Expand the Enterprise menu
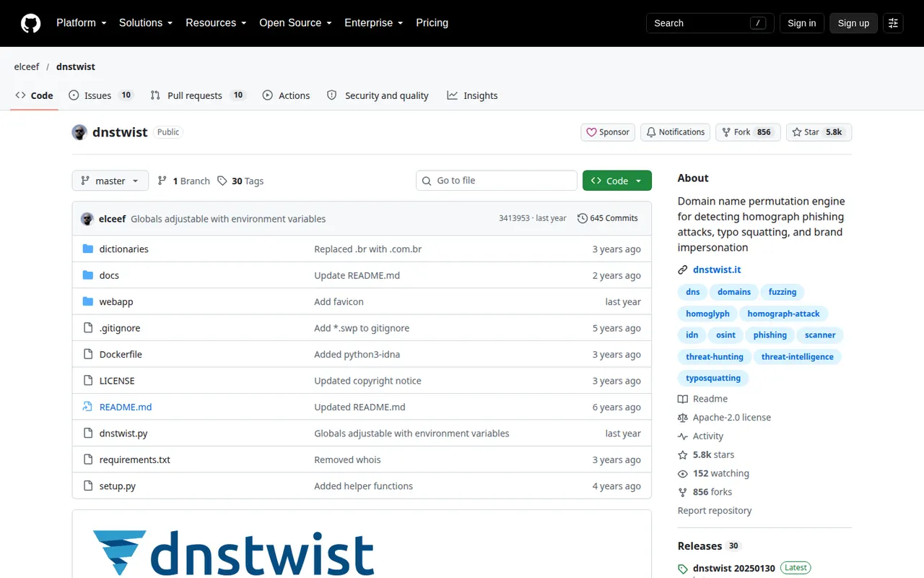924x578 pixels. pyautogui.click(x=374, y=23)
